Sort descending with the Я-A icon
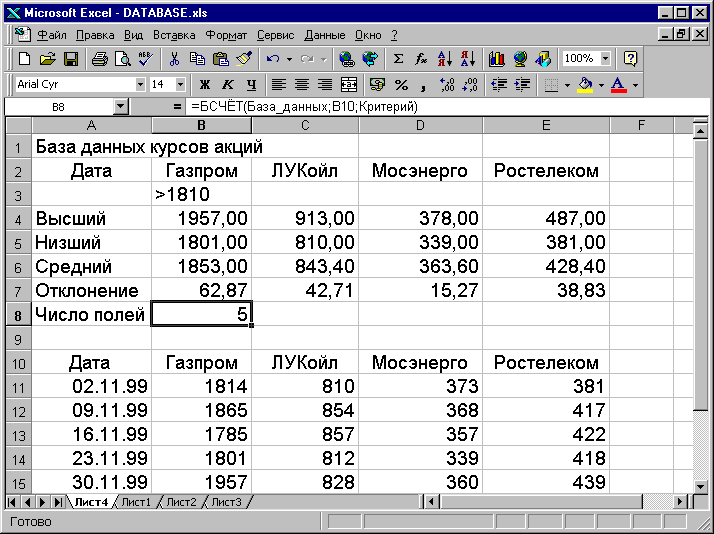This screenshot has height=534, width=714. point(468,59)
